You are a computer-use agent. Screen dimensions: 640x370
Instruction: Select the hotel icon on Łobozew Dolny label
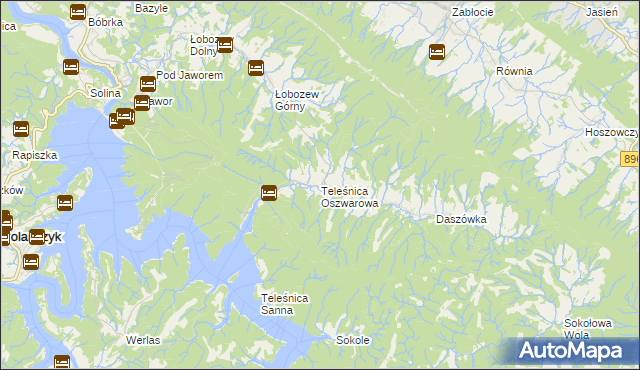click(x=225, y=44)
